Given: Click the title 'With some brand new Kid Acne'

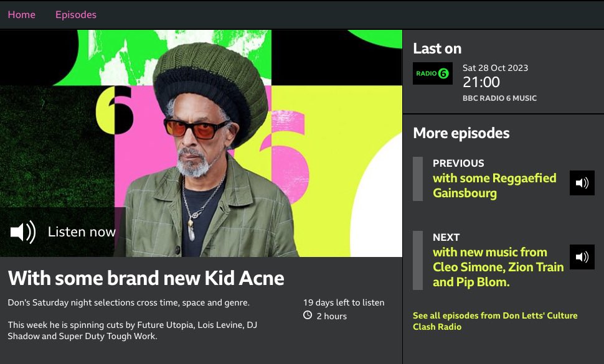Looking at the screenshot, I should (x=146, y=278).
